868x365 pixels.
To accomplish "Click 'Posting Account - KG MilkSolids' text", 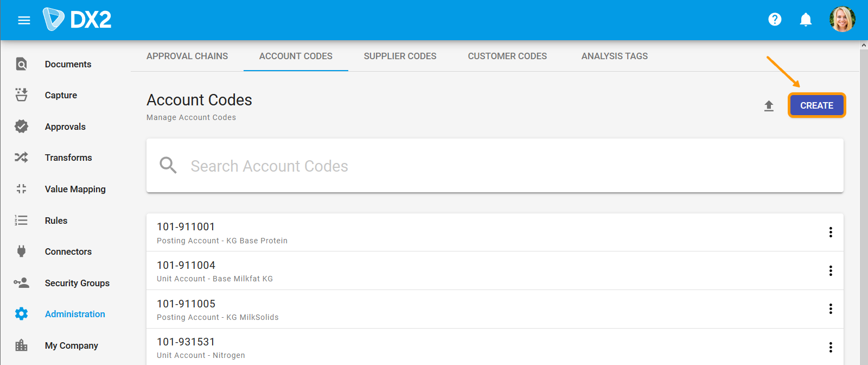I will pyautogui.click(x=218, y=317).
